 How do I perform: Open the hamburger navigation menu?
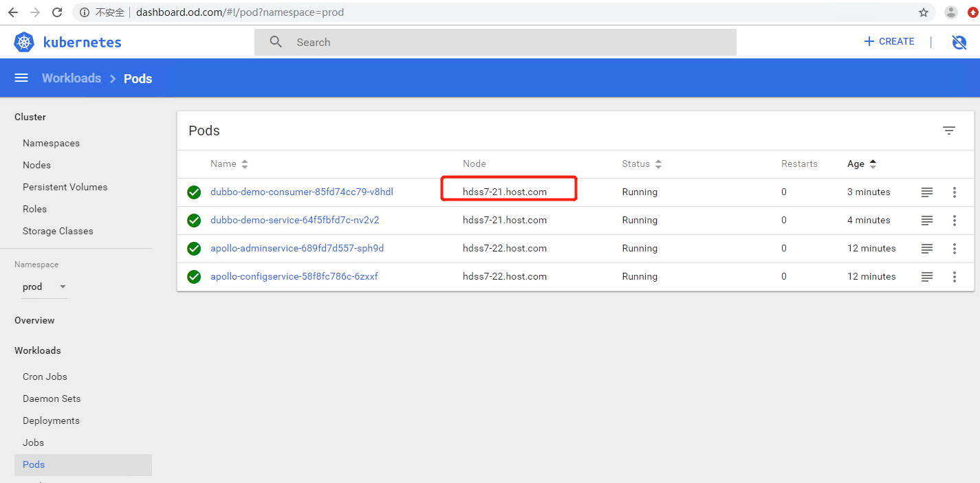coord(21,78)
